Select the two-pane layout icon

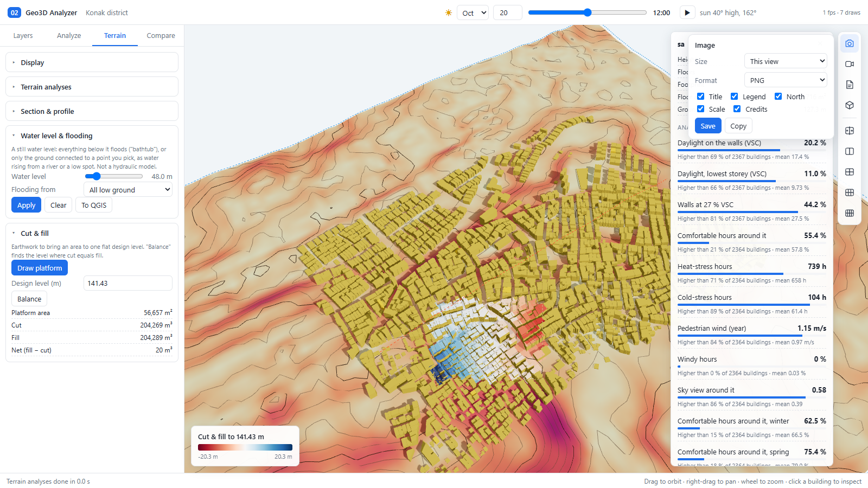850,151
